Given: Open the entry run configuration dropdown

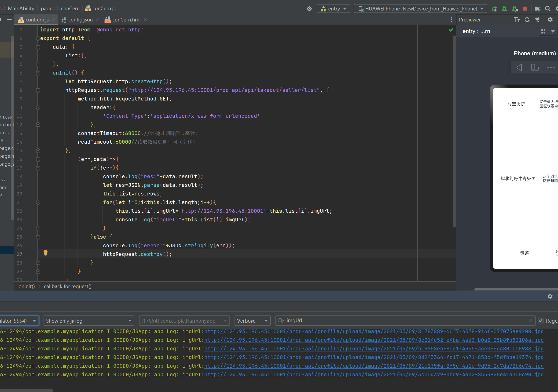Looking at the screenshot, I should tap(333, 9).
